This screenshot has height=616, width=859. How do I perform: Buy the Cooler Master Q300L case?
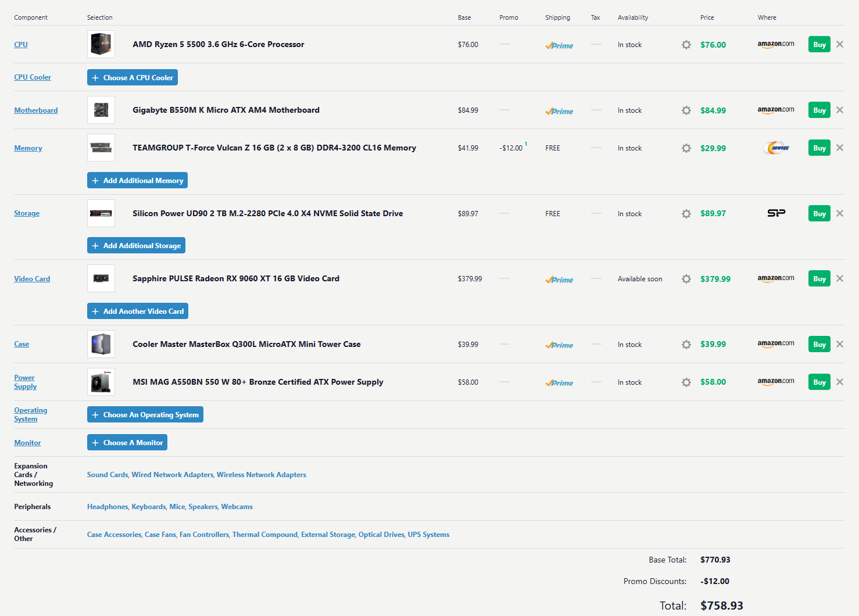click(x=819, y=344)
